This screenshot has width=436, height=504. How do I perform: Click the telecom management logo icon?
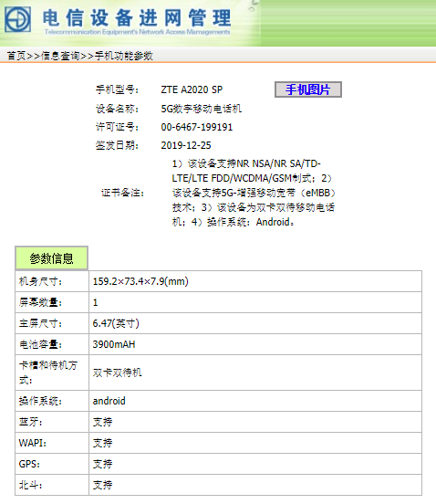[x=17, y=19]
